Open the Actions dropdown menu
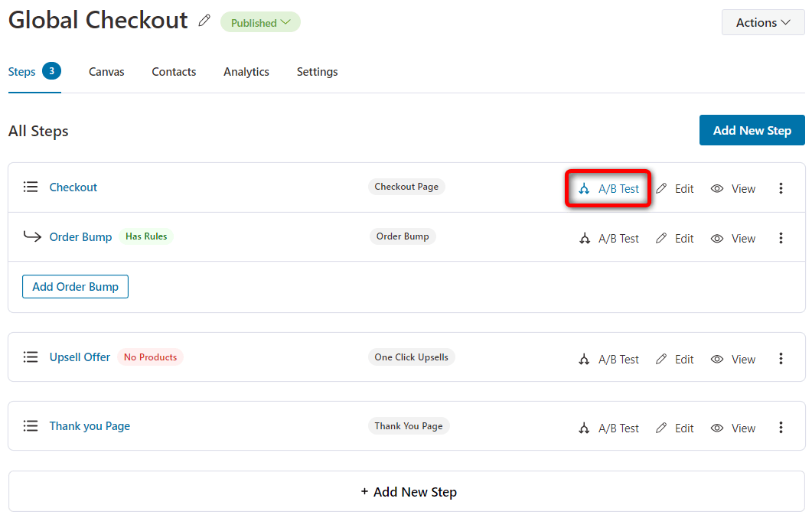Viewport: 812px width, 518px height. (x=763, y=22)
